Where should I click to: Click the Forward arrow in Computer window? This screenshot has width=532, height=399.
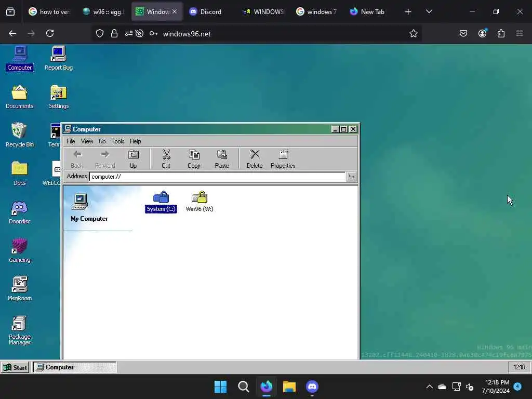(x=105, y=159)
